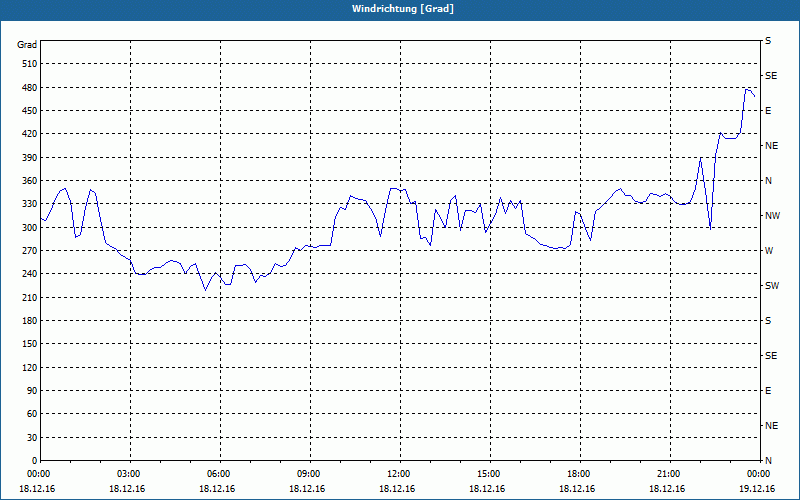The height and width of the screenshot is (500, 800).
Task: Click the "S" compass label on the 180 gridline
Action: pos(768,321)
